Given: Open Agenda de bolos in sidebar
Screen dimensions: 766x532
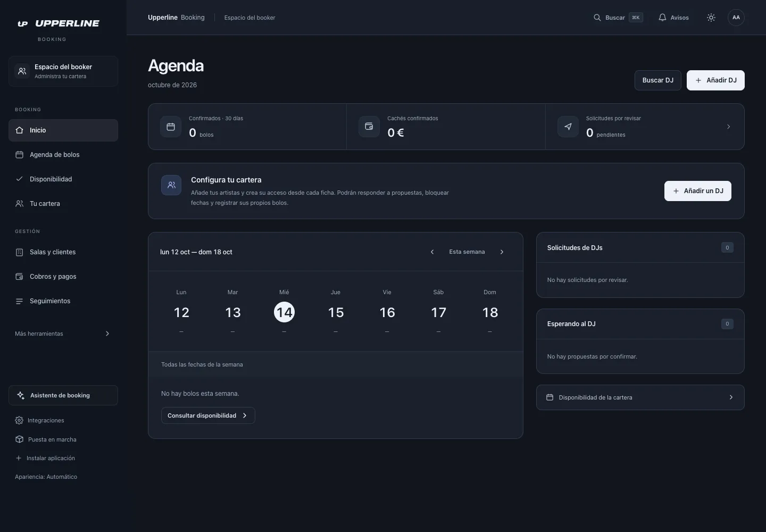Looking at the screenshot, I should point(63,155).
